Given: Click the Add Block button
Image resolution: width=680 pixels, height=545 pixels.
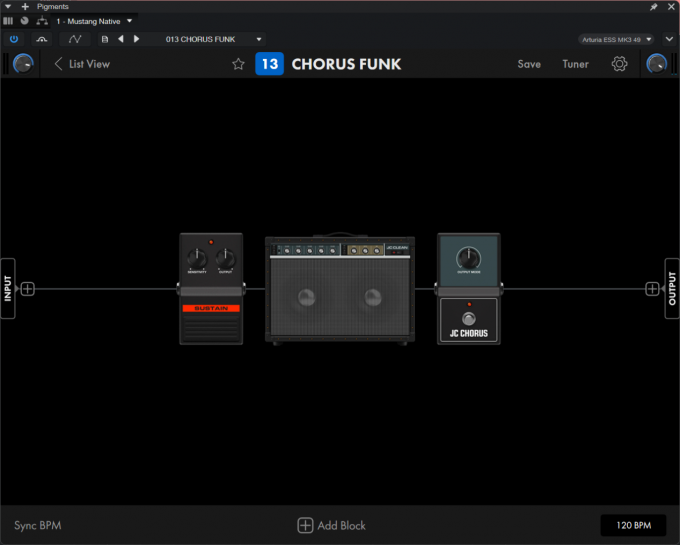Looking at the screenshot, I should [x=332, y=525].
